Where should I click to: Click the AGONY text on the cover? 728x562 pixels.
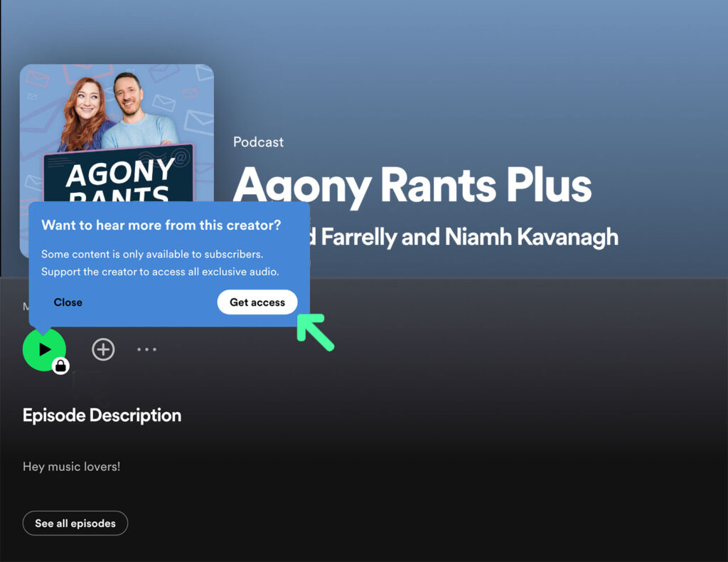[120, 173]
